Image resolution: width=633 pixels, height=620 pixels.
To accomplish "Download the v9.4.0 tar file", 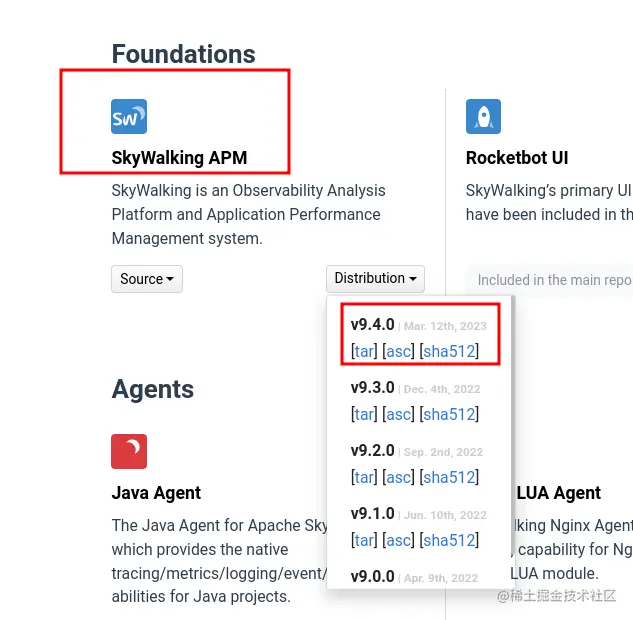I will (x=364, y=351).
